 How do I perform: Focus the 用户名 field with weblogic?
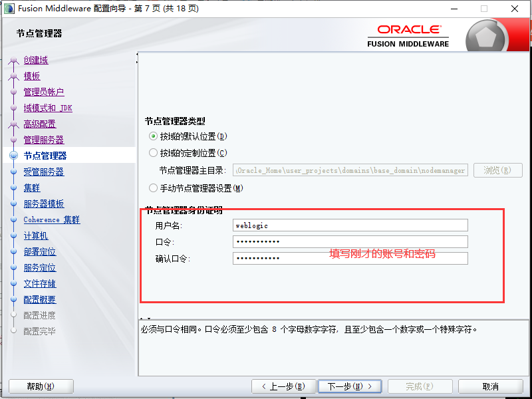coord(350,225)
